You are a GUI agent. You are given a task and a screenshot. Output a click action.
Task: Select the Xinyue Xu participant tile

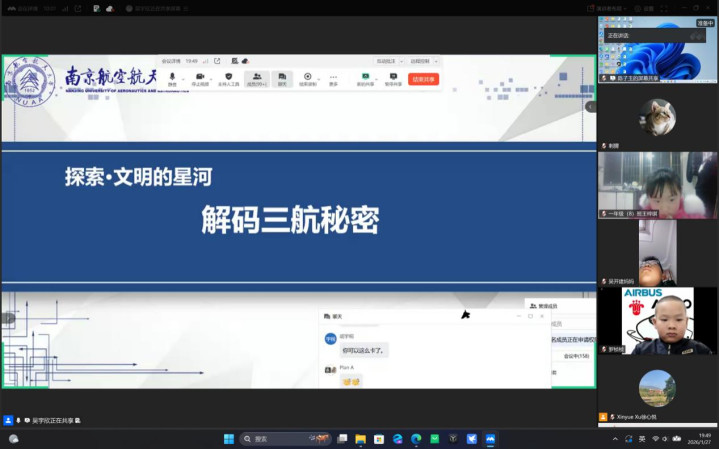point(657,388)
